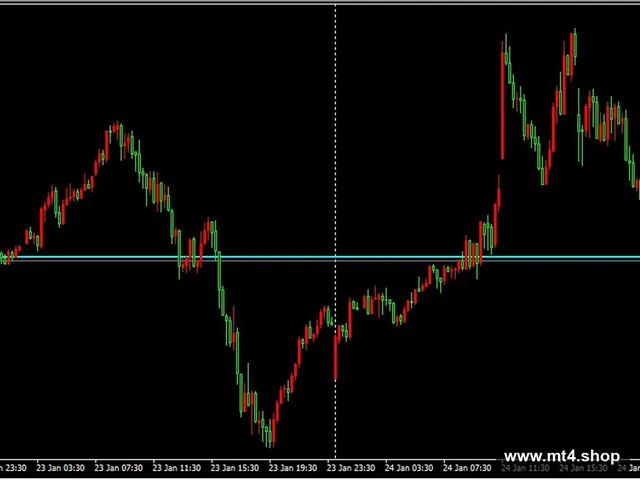Click the '23 Jan 15:30' time label
The image size is (640, 480).
[x=235, y=468]
